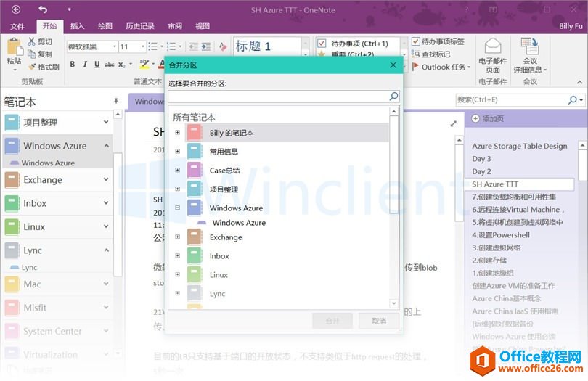Image resolution: width=588 pixels, height=381 pixels.
Task: Collapse Windows Azure notebook in sidebar
Action: 107,145
